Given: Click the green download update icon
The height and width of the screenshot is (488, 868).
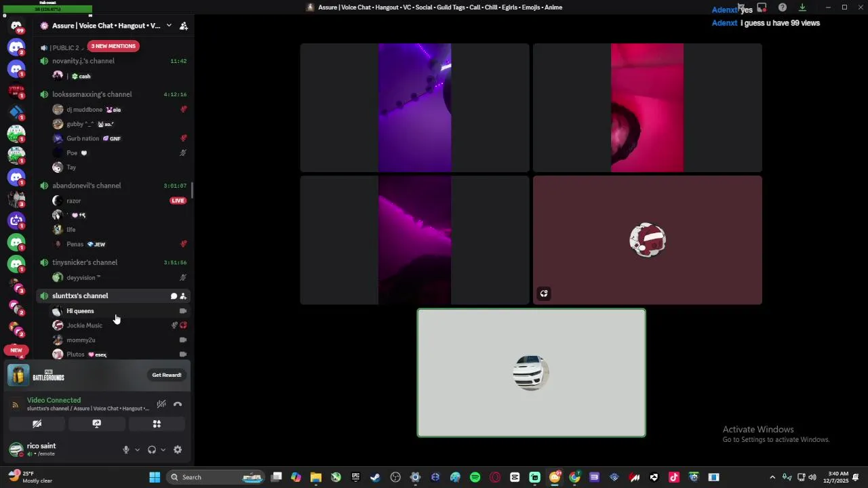Looking at the screenshot, I should (x=802, y=7).
